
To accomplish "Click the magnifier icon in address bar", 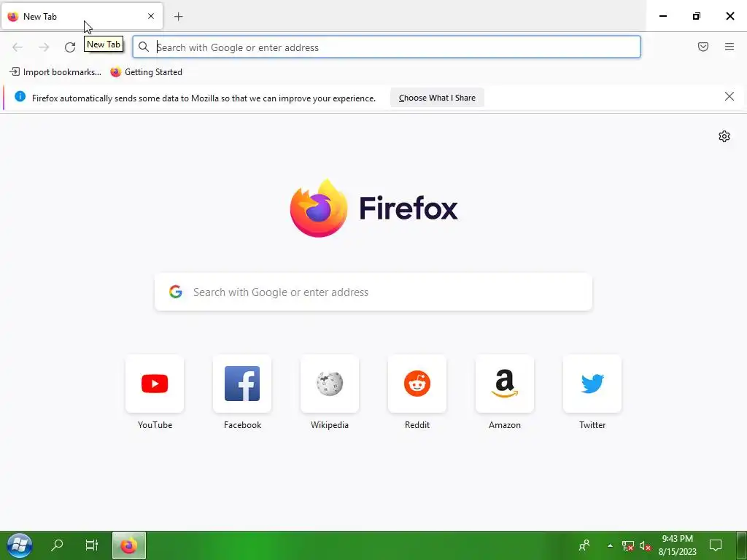I will coord(144,47).
